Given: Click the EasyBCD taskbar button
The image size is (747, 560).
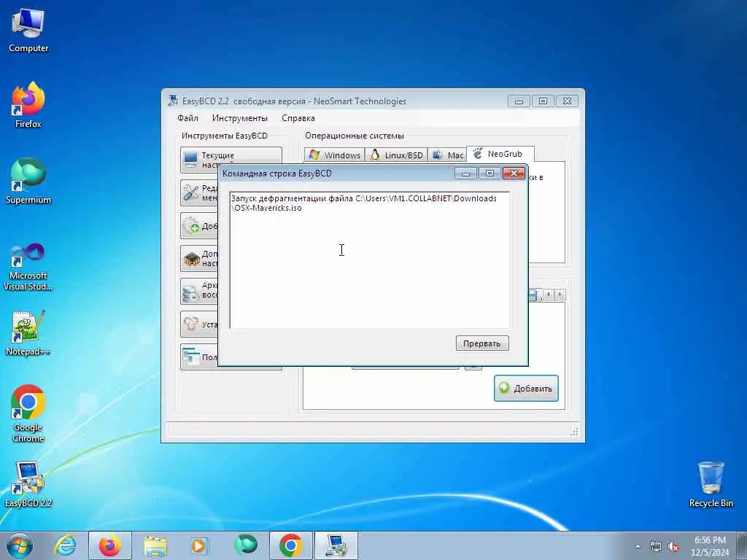Looking at the screenshot, I should point(336,545).
